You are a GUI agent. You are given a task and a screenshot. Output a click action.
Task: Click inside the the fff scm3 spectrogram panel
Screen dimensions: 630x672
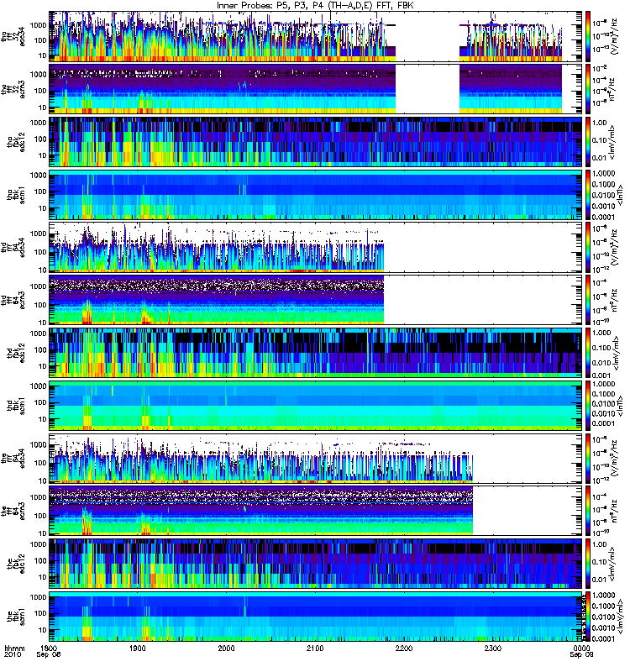click(x=316, y=511)
